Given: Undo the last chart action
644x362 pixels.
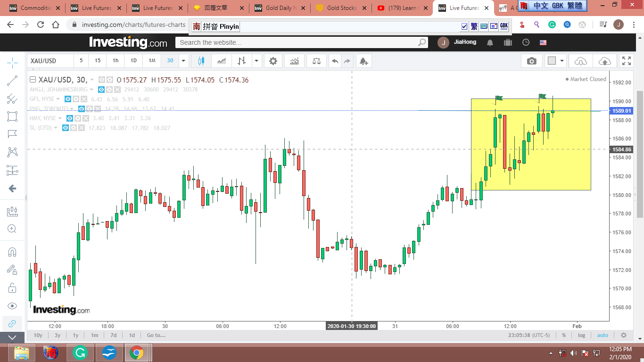Looking at the screenshot, I should pyautogui.click(x=335, y=61).
